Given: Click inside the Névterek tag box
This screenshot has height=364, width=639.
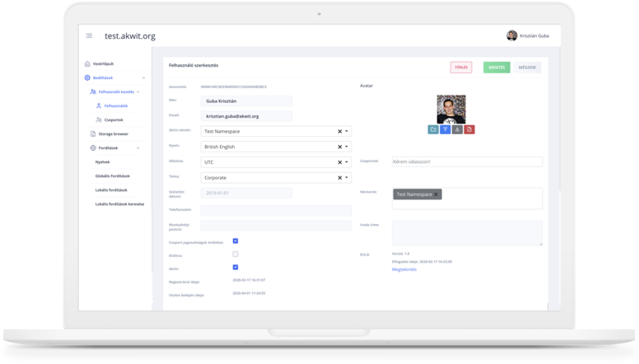Looking at the screenshot, I should point(467,199).
